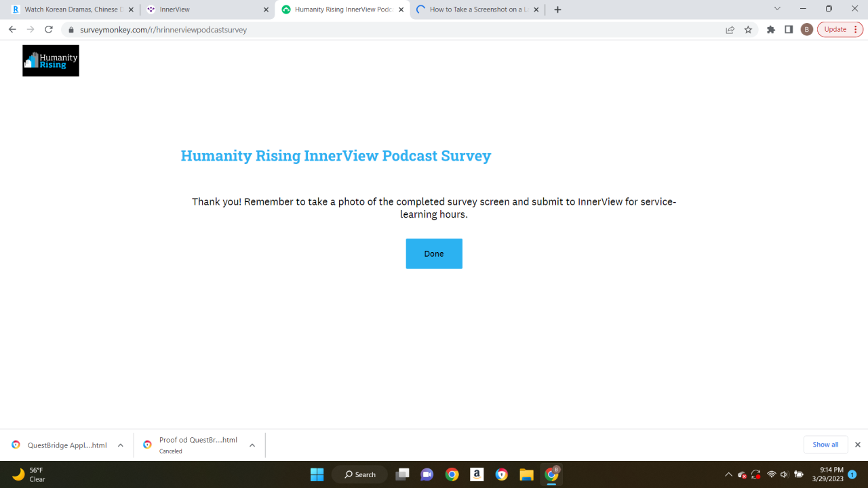Screen dimensions: 868x488
Task: Click the Humanity Rising logo
Action: tap(51, 60)
